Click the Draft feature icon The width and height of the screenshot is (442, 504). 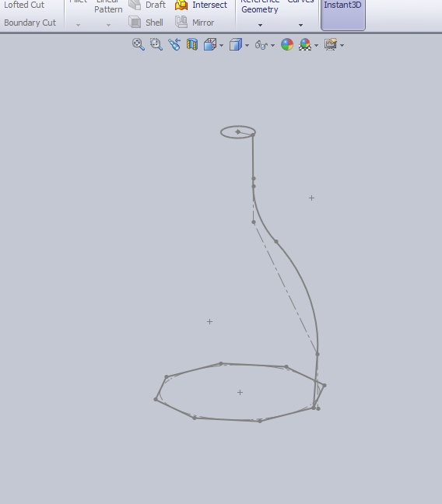(135, 5)
